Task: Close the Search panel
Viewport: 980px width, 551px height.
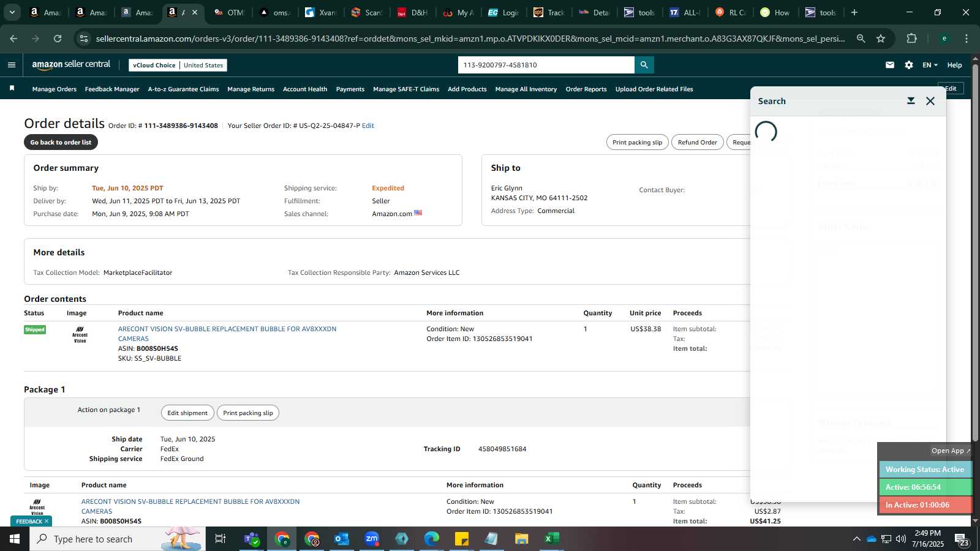Action: coord(930,101)
